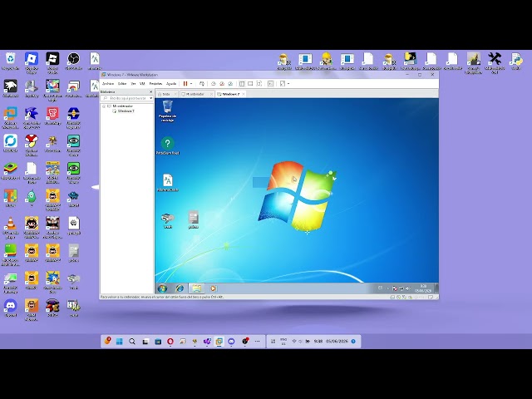Click the Windows 7 taskbar clock
Viewport: 532px width, 399px height.
pos(423,288)
